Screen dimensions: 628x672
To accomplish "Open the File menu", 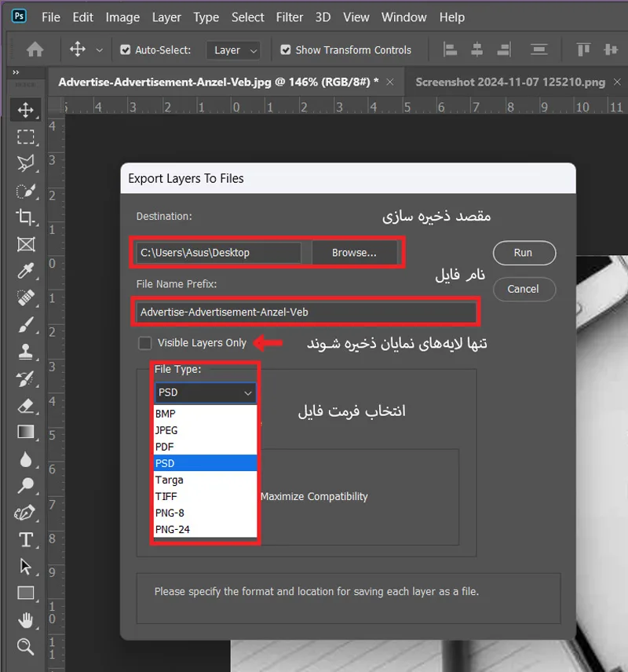I will [x=51, y=17].
